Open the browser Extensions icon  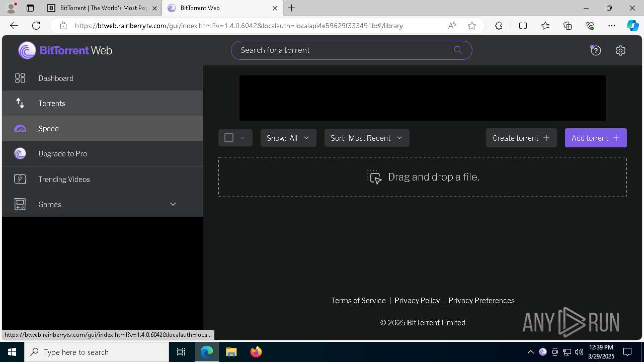coord(499,26)
